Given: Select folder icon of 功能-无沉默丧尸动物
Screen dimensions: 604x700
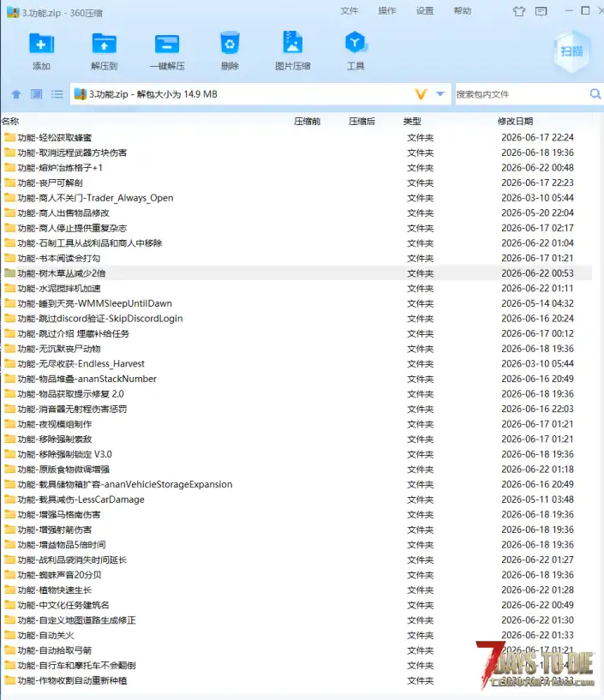Looking at the screenshot, I should click(9, 348).
